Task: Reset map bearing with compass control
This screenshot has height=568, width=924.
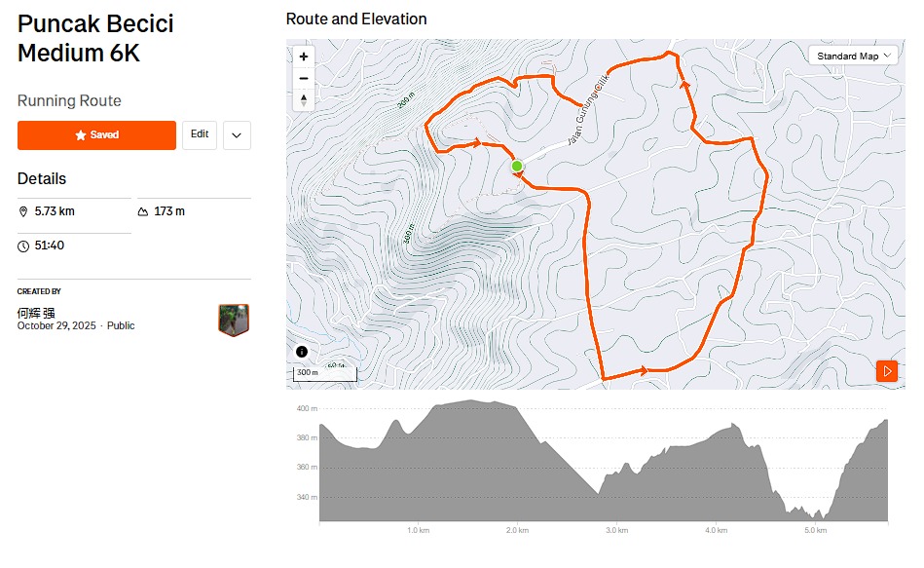Action: click(304, 99)
